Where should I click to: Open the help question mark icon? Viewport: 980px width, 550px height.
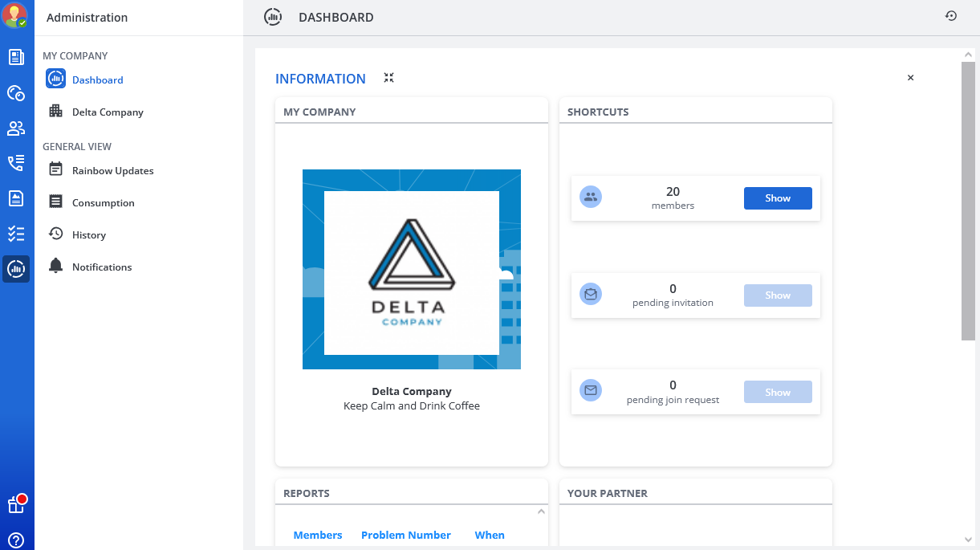tap(16, 540)
